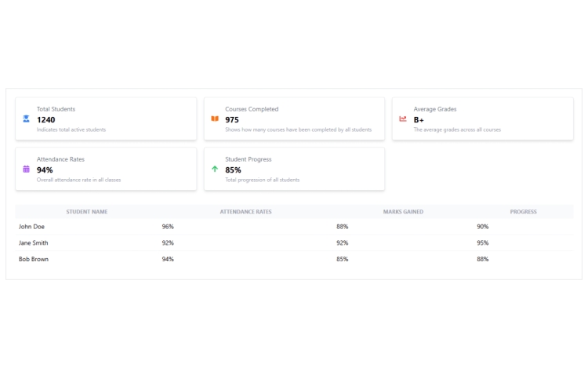Click 'Total progression of all students' text
The height and width of the screenshot is (368, 588).
point(262,180)
